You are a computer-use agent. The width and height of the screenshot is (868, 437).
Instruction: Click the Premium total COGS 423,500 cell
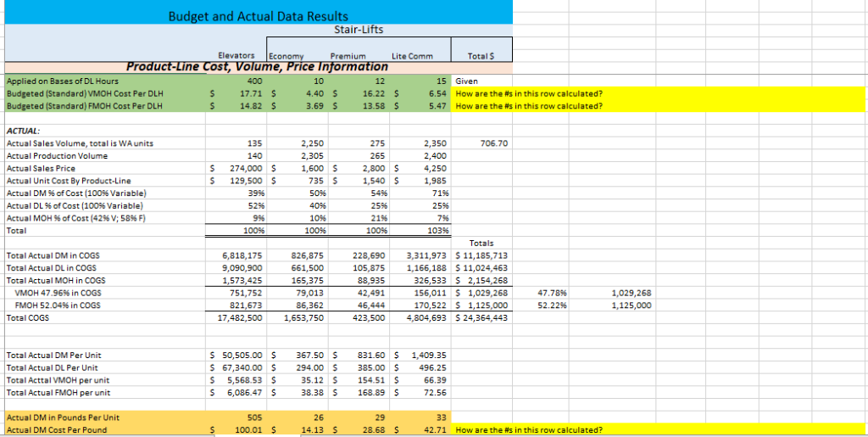point(369,318)
